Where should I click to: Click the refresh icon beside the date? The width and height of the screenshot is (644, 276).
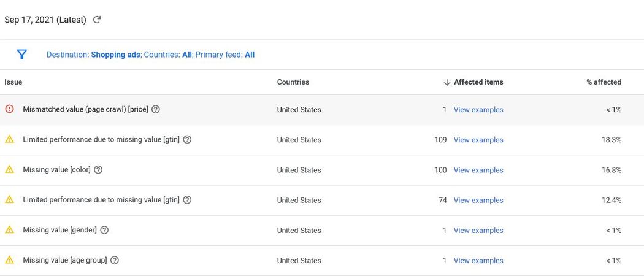coord(97,20)
